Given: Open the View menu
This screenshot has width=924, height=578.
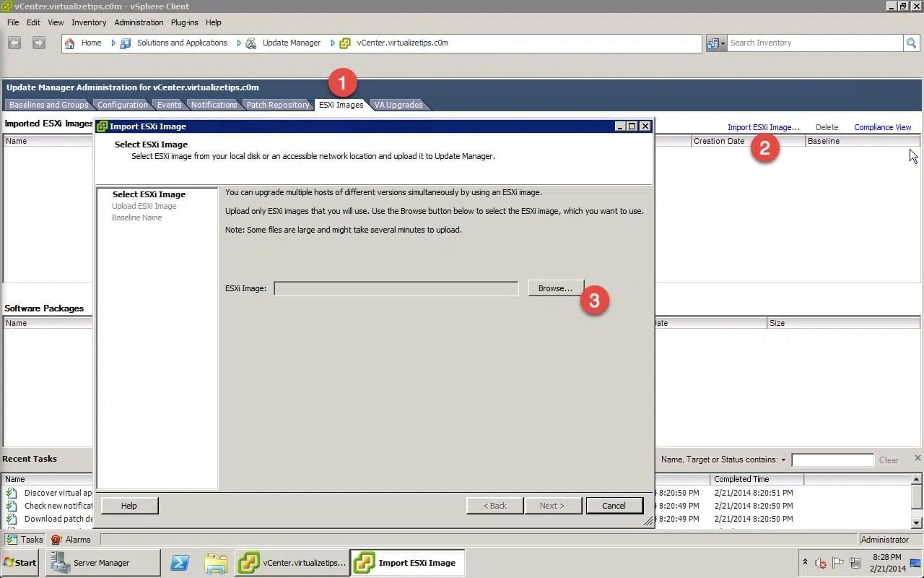Looking at the screenshot, I should [x=56, y=22].
